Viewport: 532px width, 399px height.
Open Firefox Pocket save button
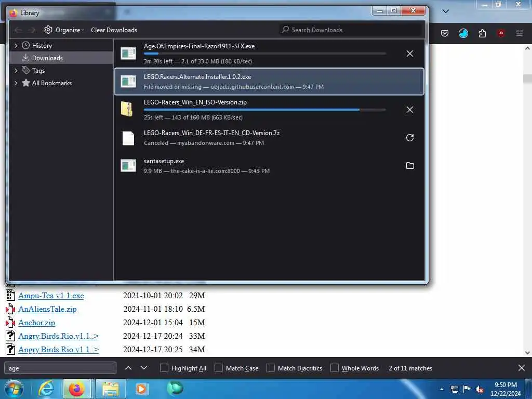tap(445, 33)
